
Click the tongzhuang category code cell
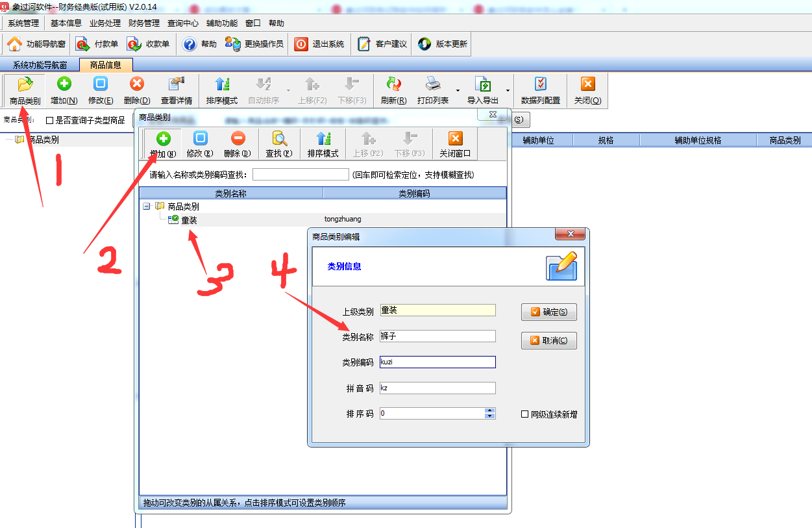click(x=343, y=220)
